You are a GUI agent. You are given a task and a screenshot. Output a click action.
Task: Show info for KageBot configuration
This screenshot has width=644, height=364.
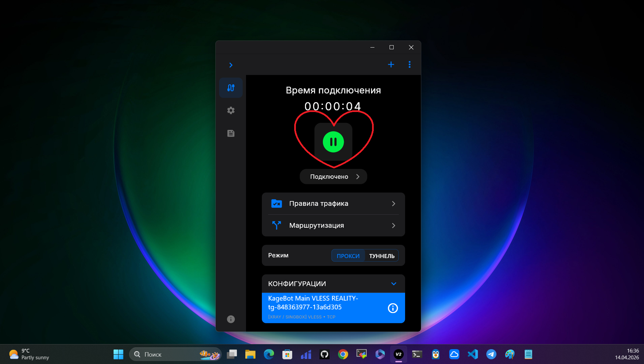click(393, 308)
